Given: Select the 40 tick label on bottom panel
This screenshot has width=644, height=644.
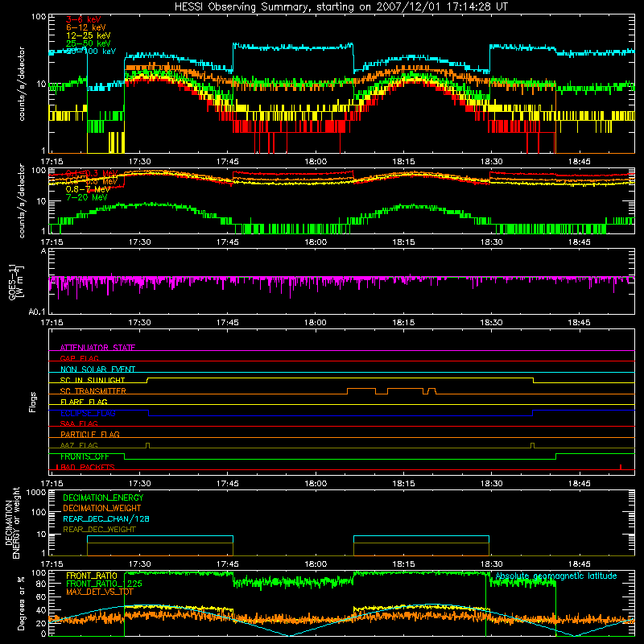Looking at the screenshot, I should (41, 610).
